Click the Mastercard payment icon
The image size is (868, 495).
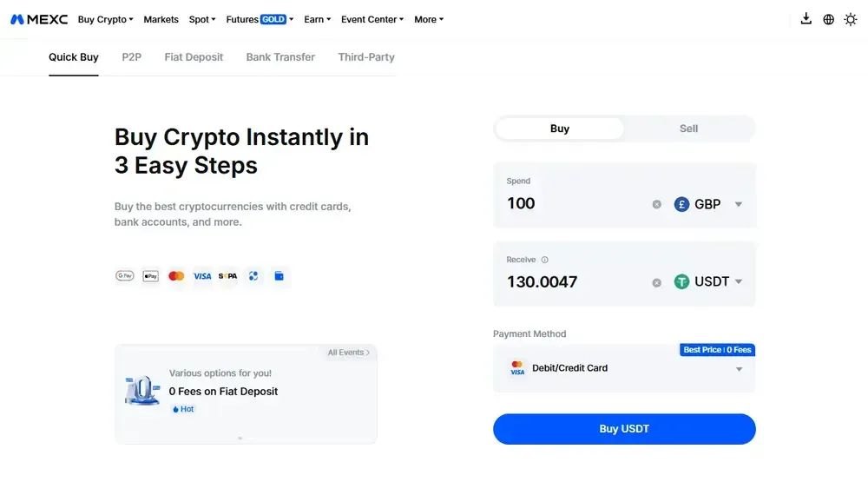point(176,276)
